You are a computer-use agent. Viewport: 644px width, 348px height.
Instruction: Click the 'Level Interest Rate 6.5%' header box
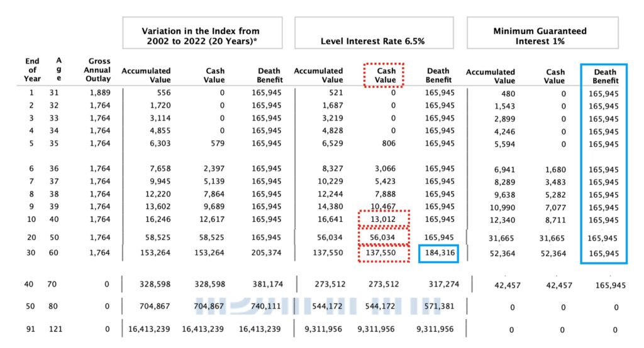point(374,33)
